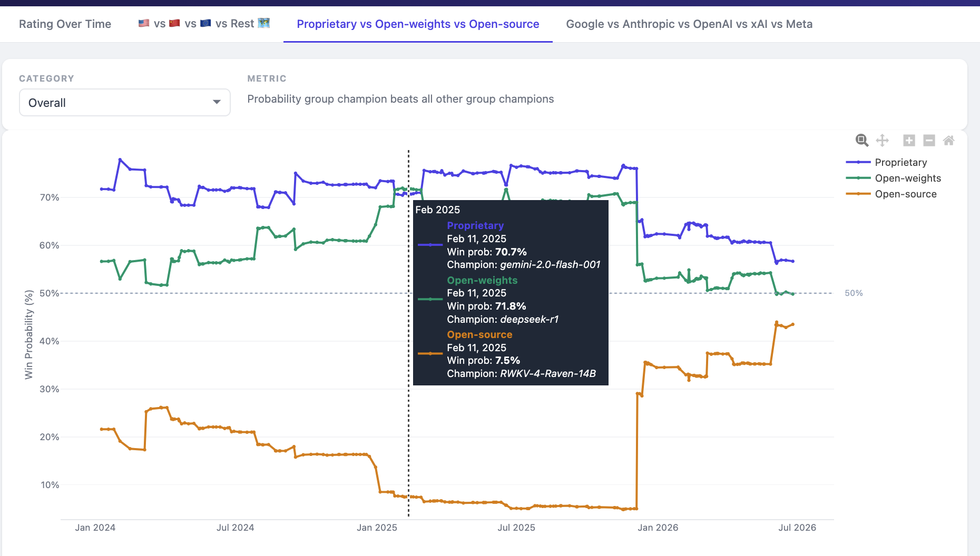Click the 60% y-axis tick label

pyautogui.click(x=50, y=245)
